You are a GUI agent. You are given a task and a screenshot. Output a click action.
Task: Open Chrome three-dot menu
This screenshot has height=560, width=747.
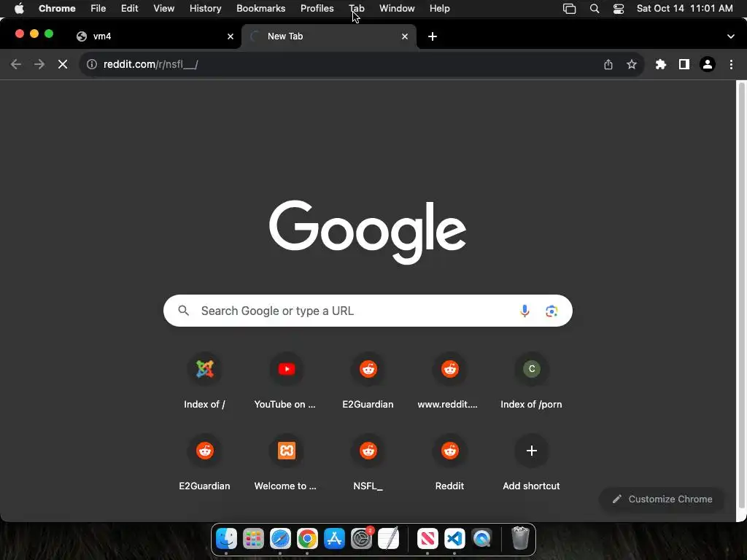[x=731, y=64]
